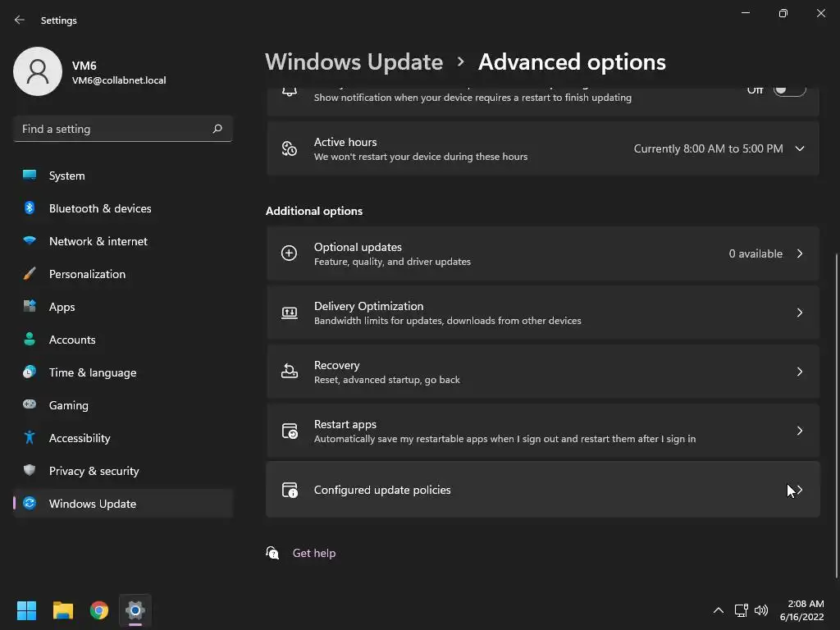Select Time & language in sidebar
This screenshot has height=630, width=840.
93,372
